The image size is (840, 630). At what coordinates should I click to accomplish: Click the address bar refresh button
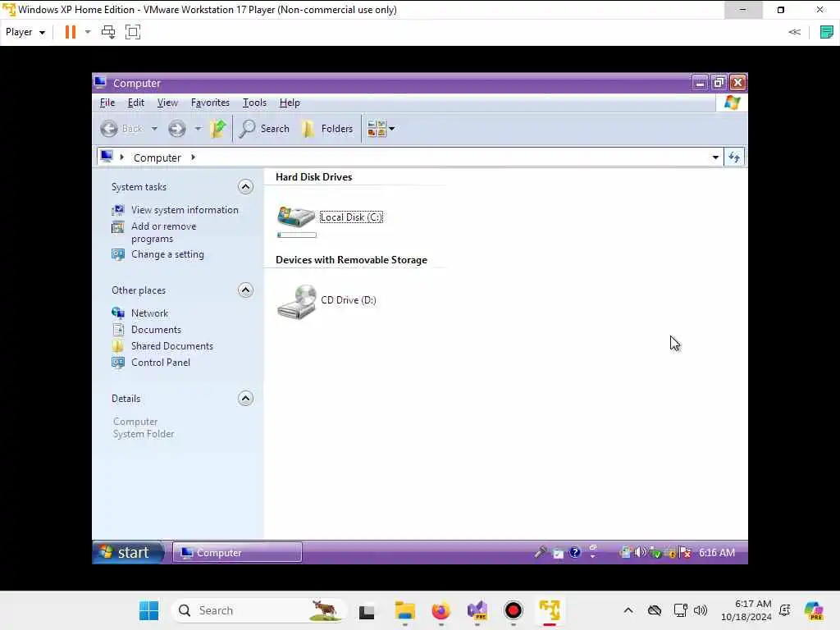point(734,157)
